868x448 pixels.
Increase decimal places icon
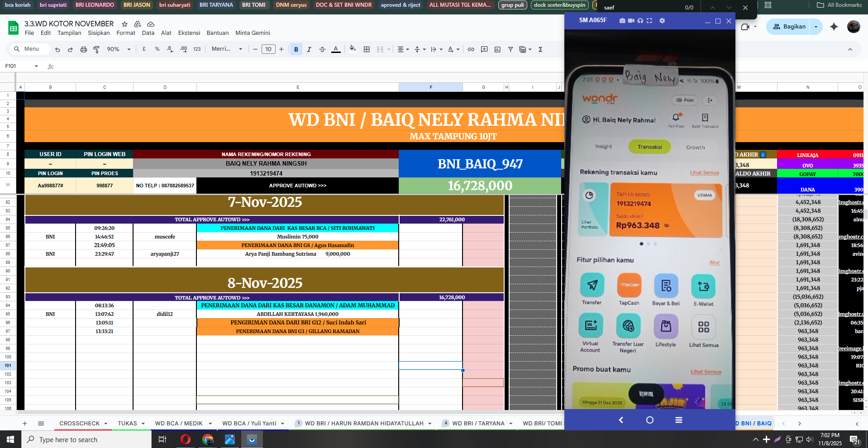coord(183,49)
